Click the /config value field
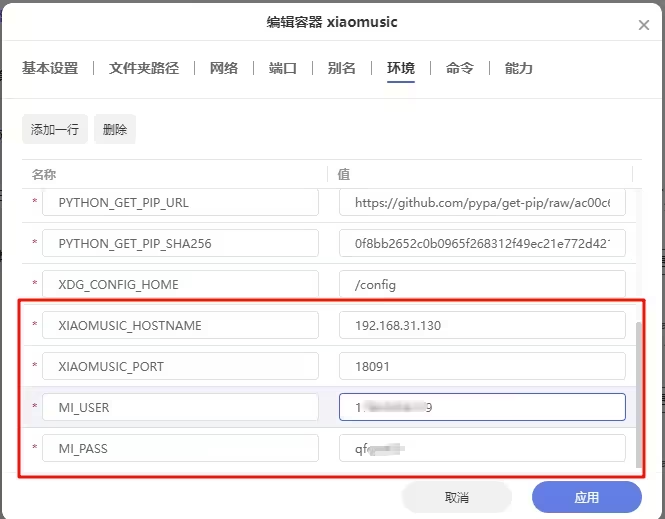The image size is (665, 519). [482, 284]
